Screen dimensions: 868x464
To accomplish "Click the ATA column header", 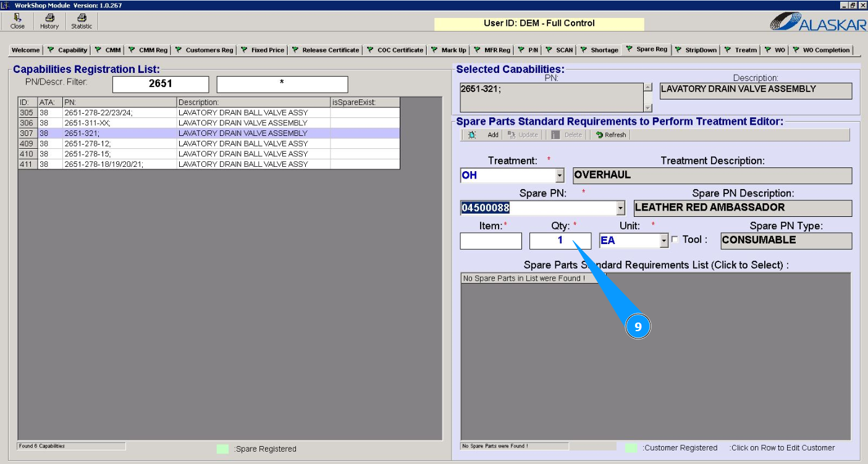I will click(x=50, y=102).
